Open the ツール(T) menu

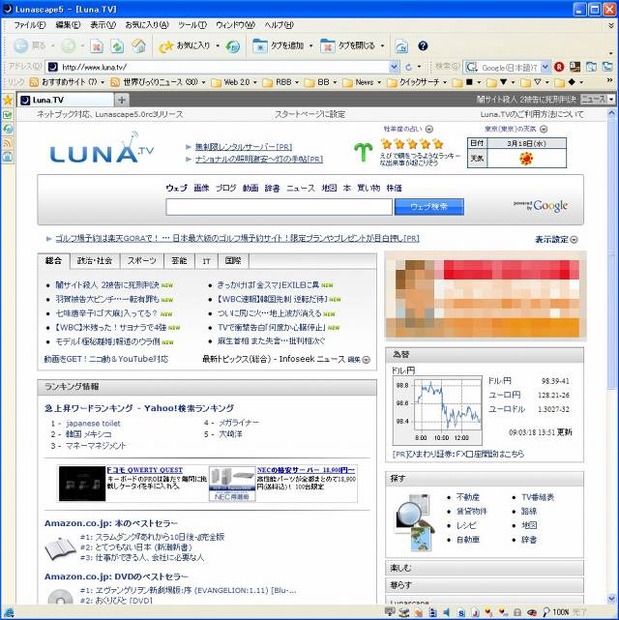pos(192,25)
